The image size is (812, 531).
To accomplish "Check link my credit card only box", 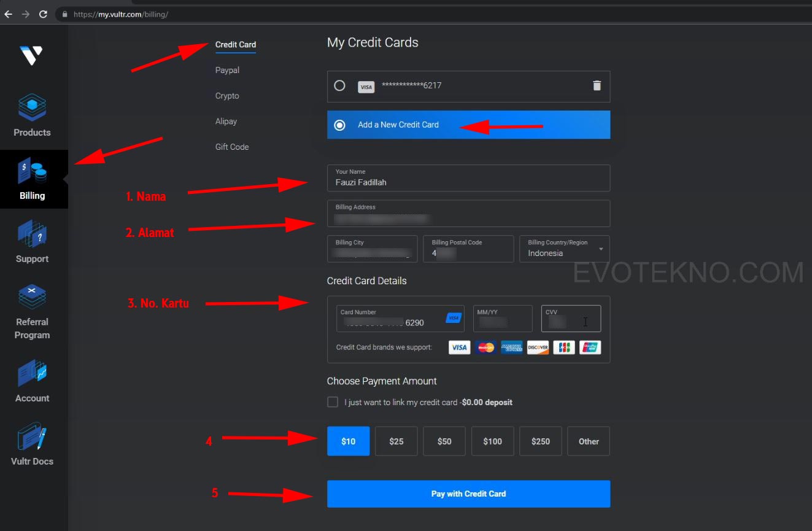I will click(333, 402).
